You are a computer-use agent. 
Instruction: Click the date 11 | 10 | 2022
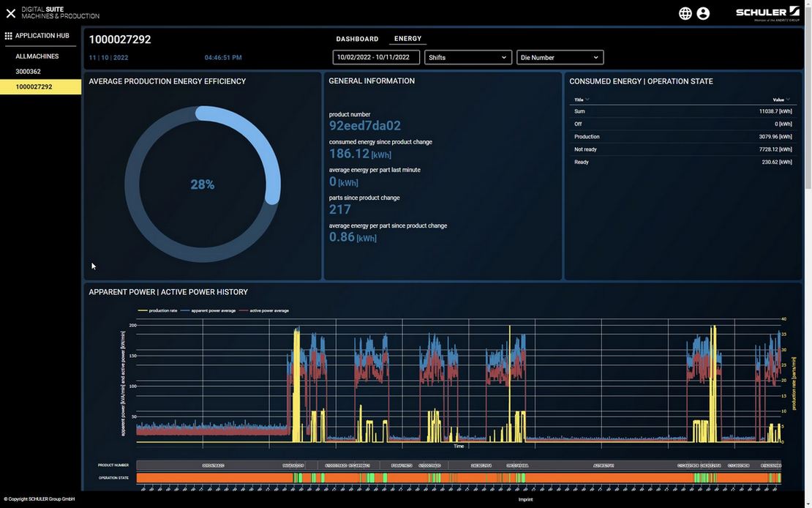[x=109, y=58]
